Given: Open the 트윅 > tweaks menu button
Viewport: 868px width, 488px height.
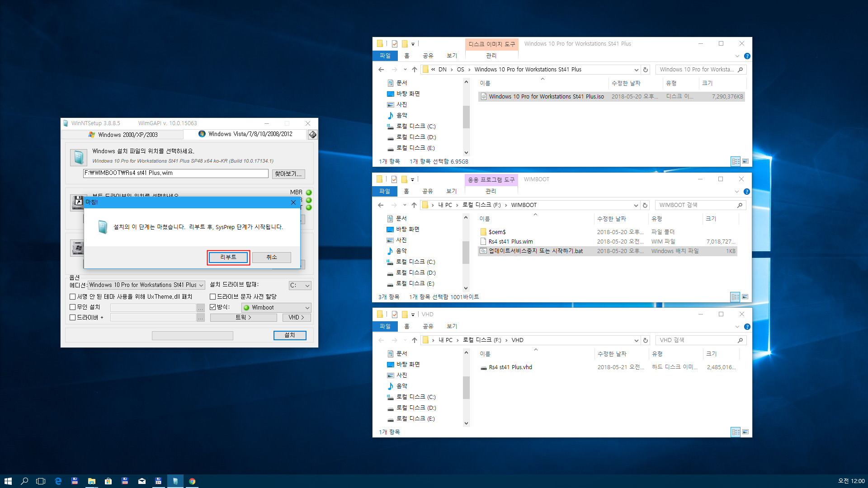Looking at the screenshot, I should (243, 318).
